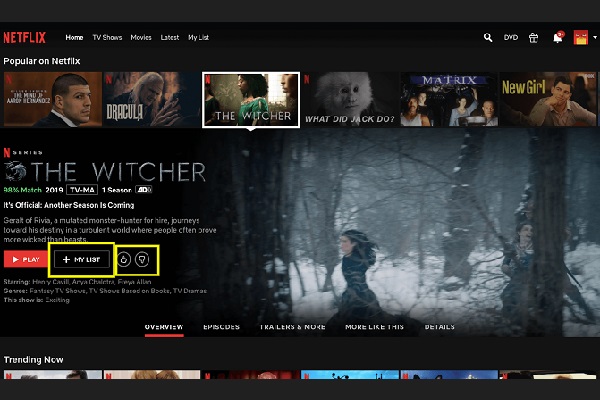Select The Witcher thumbnail in row
Image resolution: width=600 pixels, height=400 pixels.
point(251,100)
